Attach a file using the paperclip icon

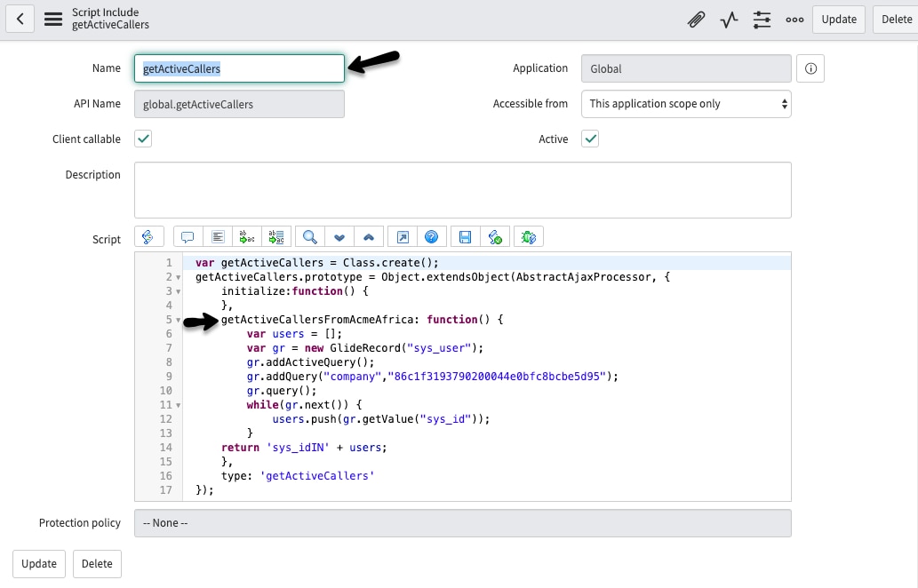tap(696, 19)
